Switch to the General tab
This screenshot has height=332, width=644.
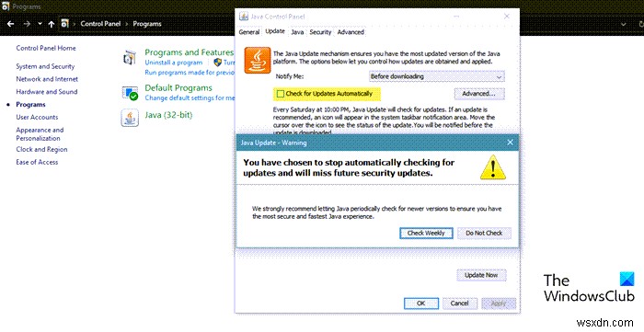click(249, 32)
